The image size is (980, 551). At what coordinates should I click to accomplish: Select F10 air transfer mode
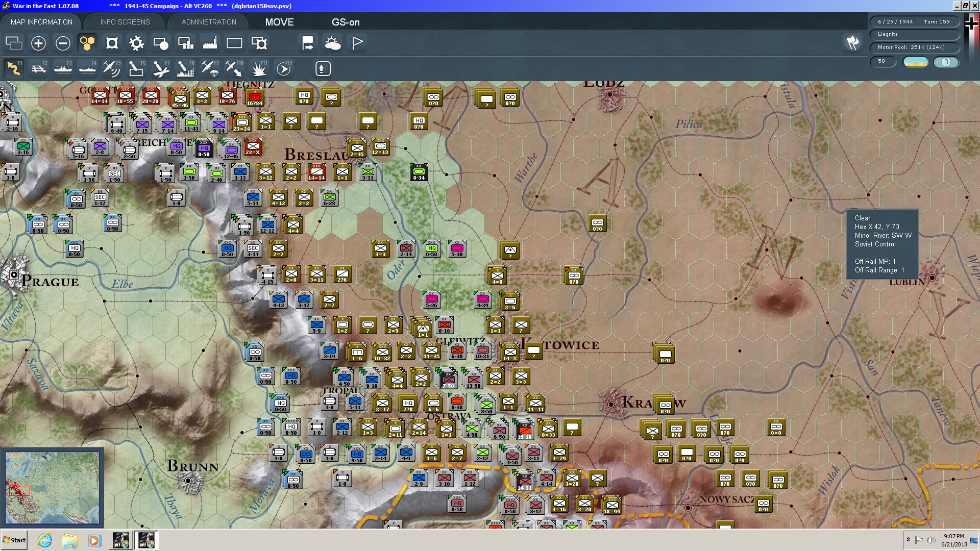tap(234, 68)
